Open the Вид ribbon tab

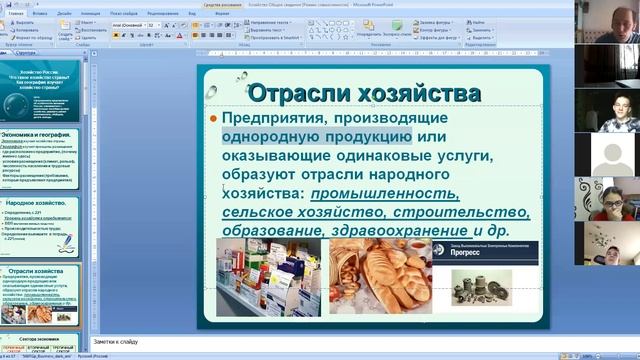[192, 13]
